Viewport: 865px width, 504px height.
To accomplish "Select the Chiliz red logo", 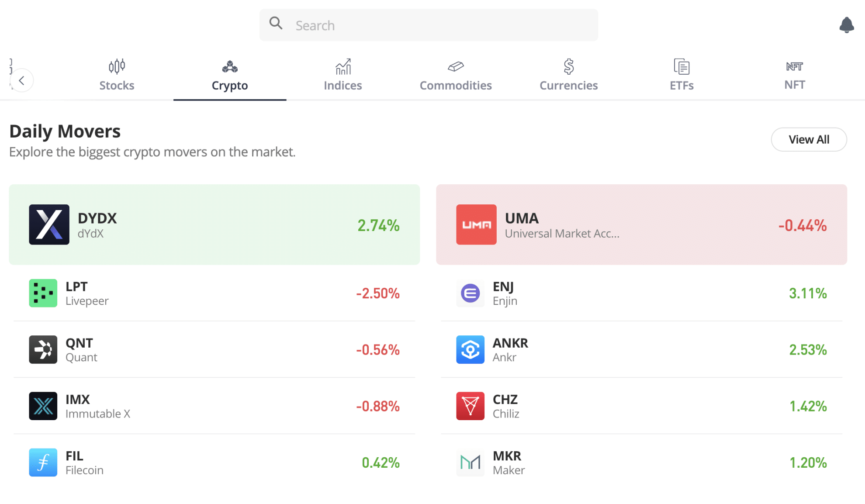I will tap(470, 406).
